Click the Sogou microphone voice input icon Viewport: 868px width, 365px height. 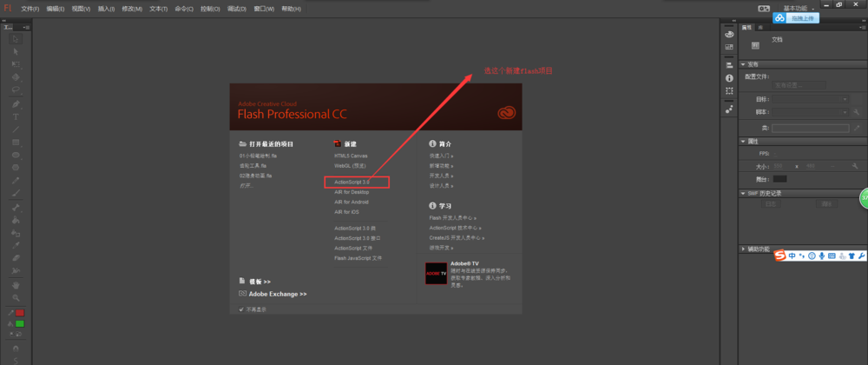(822, 255)
